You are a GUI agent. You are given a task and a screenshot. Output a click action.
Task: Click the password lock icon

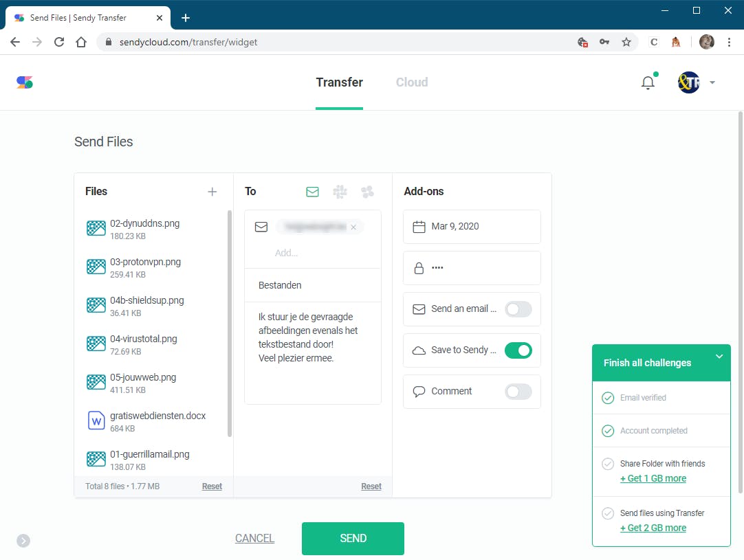pyautogui.click(x=419, y=268)
